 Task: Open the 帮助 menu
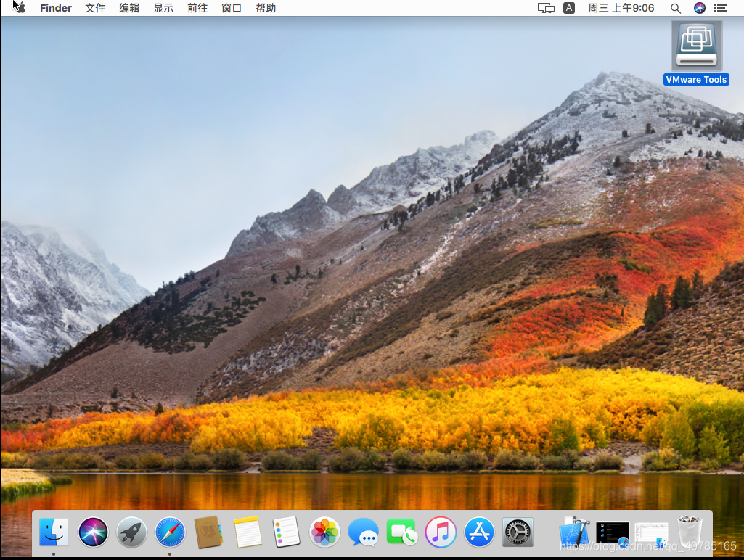point(266,8)
